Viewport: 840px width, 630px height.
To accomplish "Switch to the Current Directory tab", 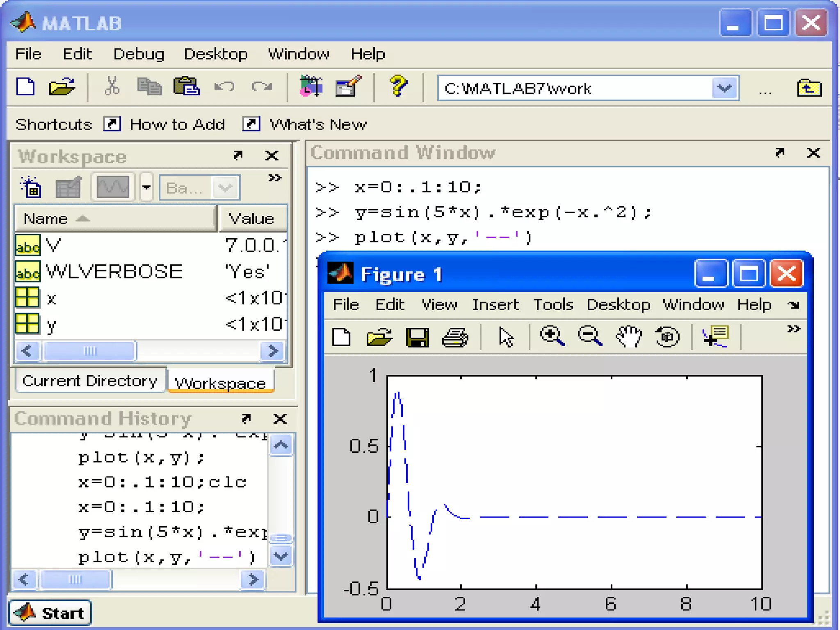I will click(90, 381).
